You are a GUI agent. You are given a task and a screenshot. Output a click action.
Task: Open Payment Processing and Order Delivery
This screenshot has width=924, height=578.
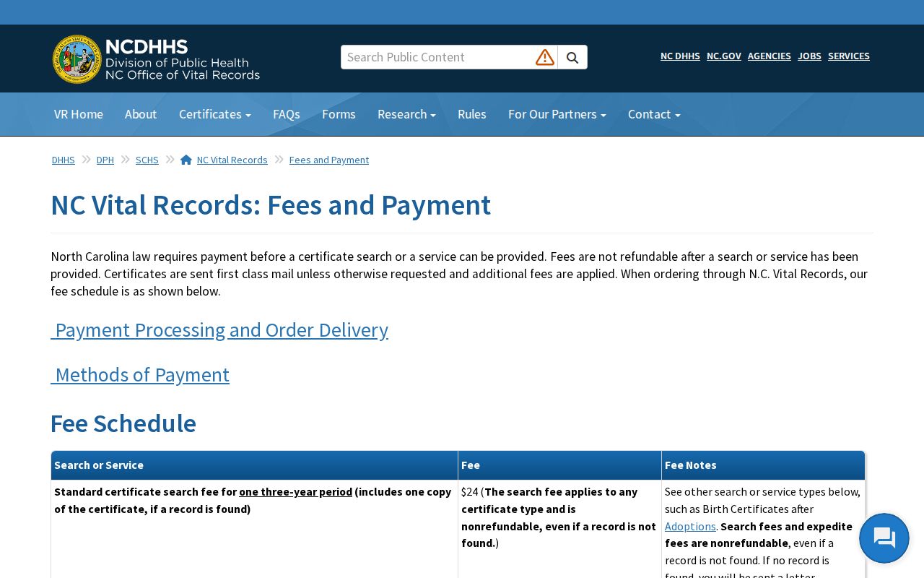pos(219,330)
